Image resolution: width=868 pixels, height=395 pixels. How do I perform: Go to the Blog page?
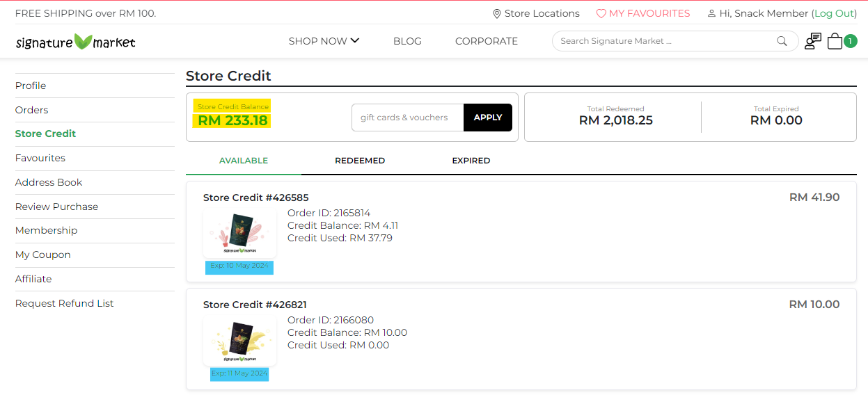[x=407, y=41]
